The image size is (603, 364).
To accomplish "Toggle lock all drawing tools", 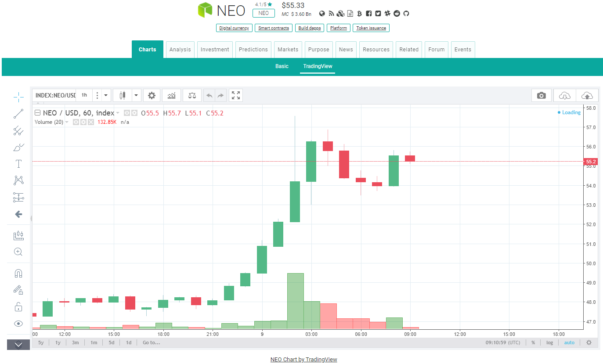I will (x=18, y=306).
